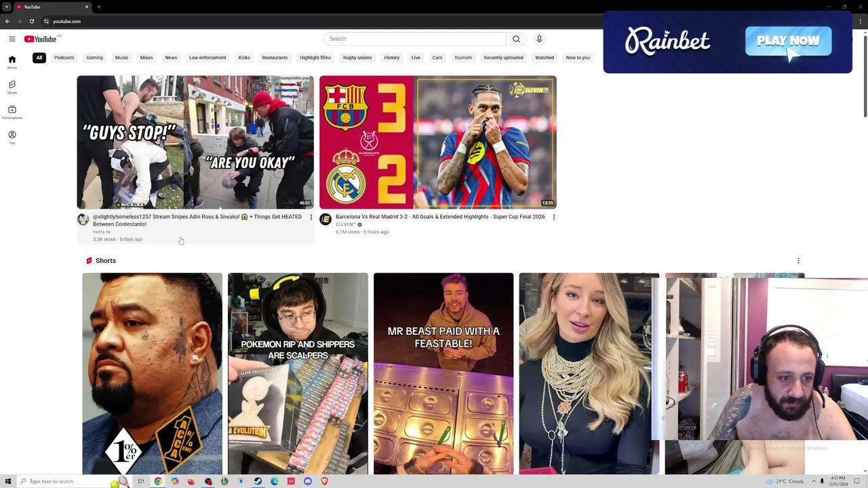Open the Shorts shelf more options
Screen dimensions: 868x488
coord(798,260)
